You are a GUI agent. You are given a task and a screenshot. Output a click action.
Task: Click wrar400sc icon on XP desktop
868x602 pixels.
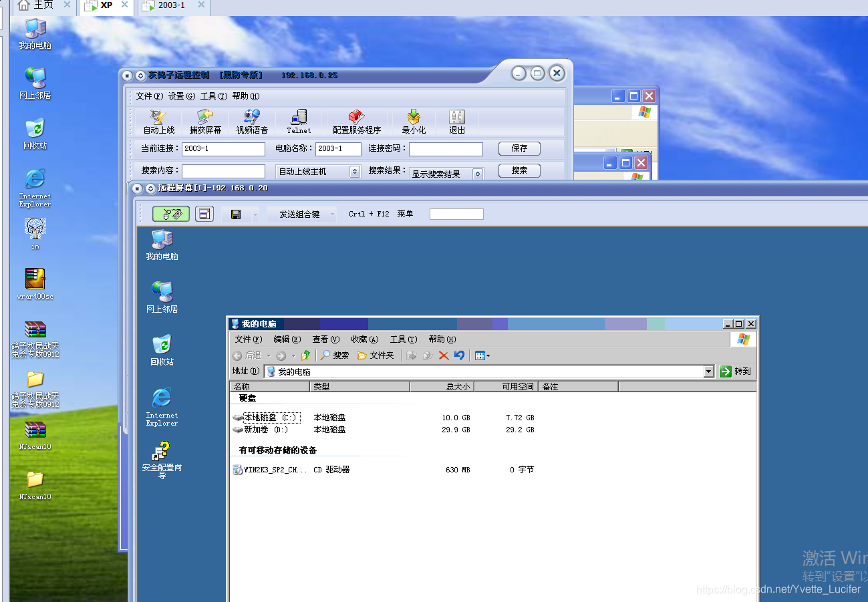(35, 283)
